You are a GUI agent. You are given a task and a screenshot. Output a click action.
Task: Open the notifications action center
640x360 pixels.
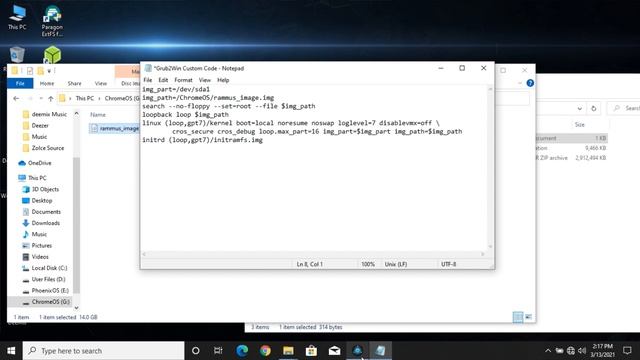click(x=627, y=351)
